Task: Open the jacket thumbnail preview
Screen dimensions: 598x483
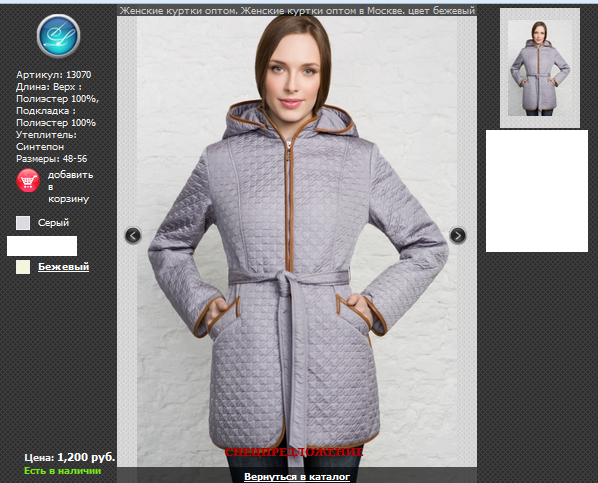Action: pos(540,68)
